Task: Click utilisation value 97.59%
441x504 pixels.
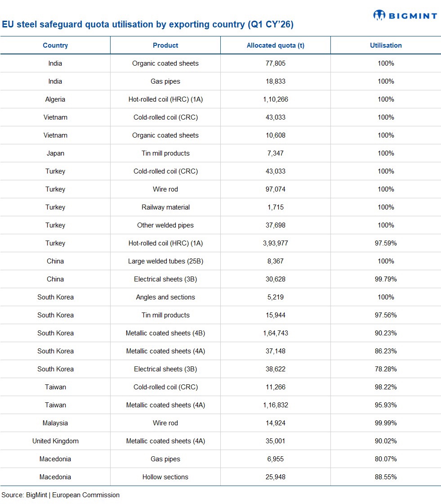Action: pos(386,243)
